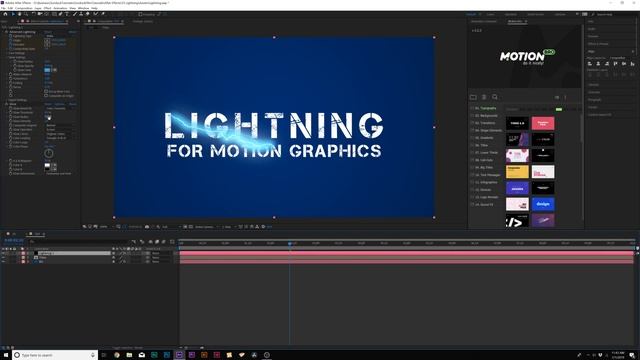This screenshot has height=360, width=640.
Task: Click the Glow Color eyedropper
Action: click(55, 70)
